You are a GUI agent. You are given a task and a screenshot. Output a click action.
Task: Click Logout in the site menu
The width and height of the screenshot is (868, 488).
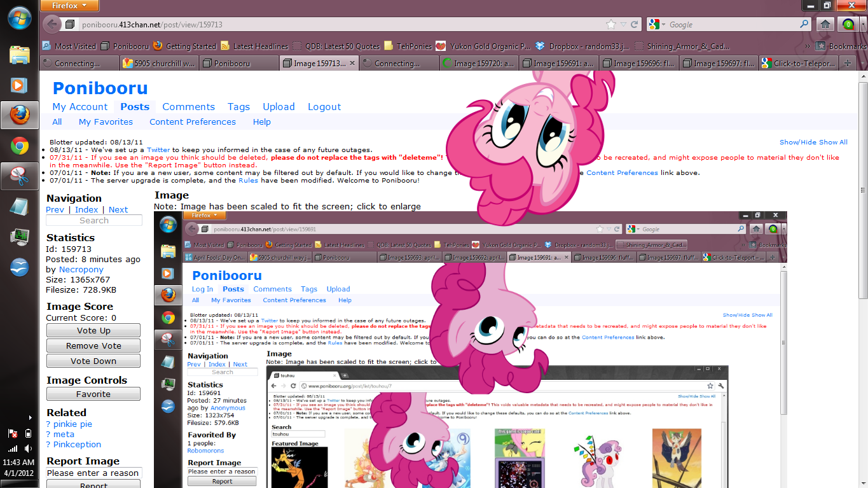pos(324,107)
